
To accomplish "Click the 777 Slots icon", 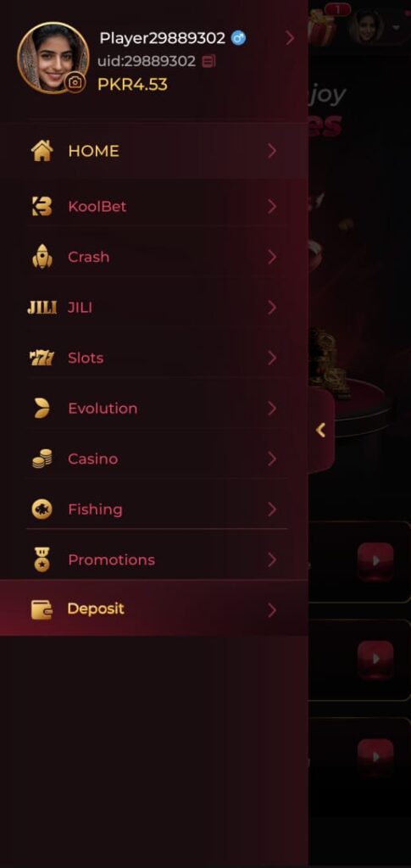I will (x=42, y=359).
